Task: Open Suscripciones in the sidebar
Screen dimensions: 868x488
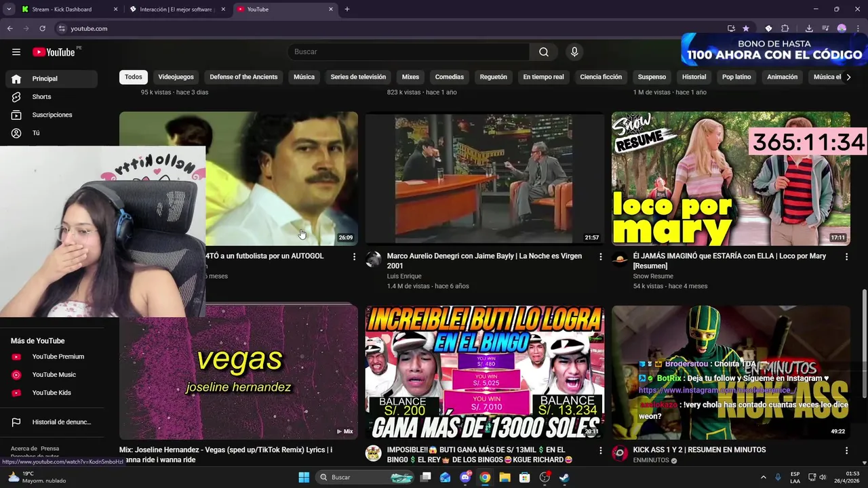Action: (52, 115)
